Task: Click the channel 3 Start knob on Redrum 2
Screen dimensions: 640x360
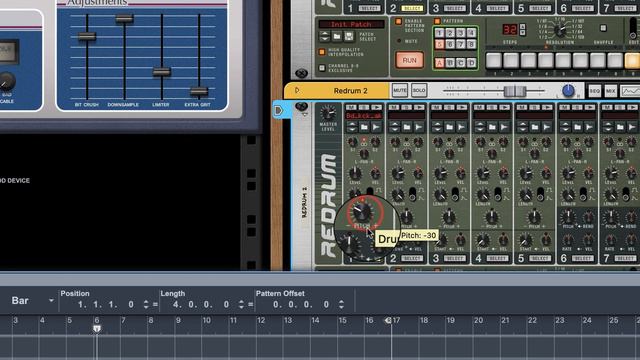Action: [440, 240]
